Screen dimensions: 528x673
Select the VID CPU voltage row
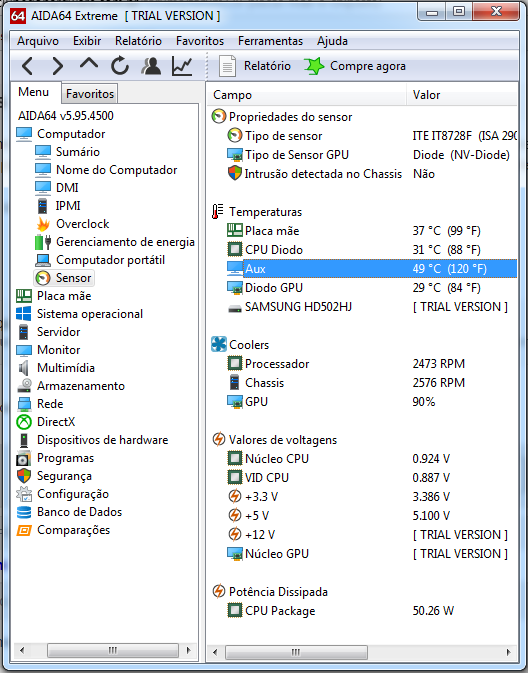pos(371,478)
